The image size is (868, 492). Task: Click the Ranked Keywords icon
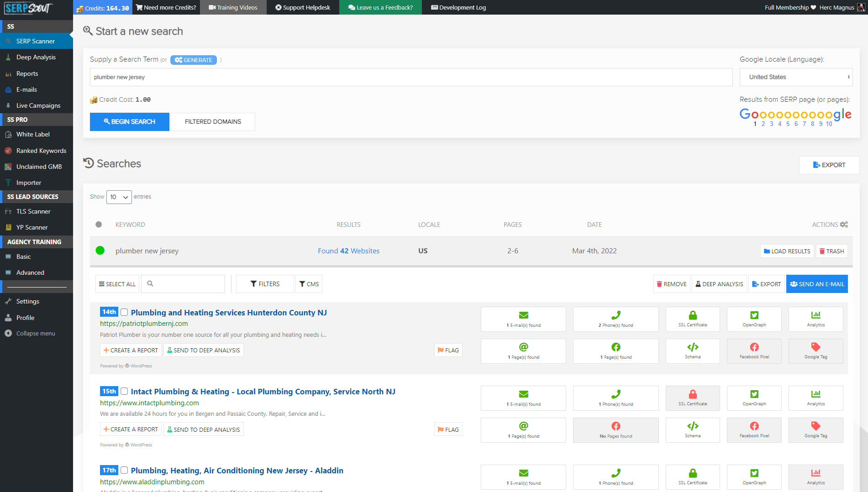point(8,151)
